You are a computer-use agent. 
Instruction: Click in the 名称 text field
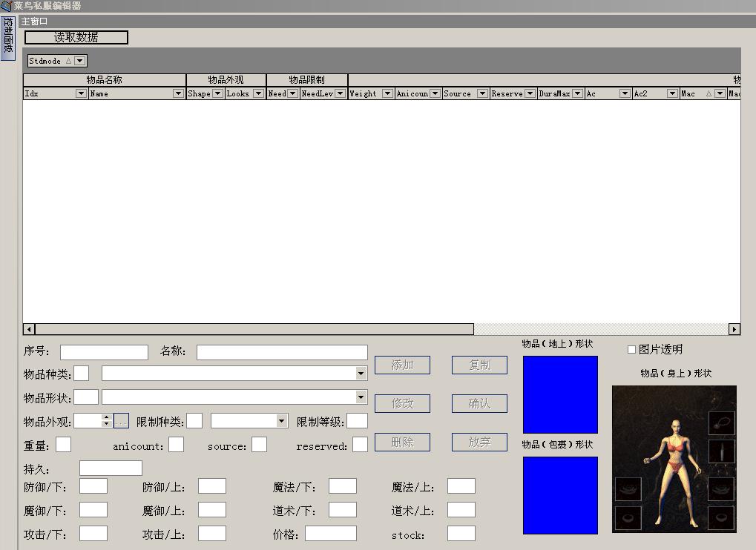282,352
